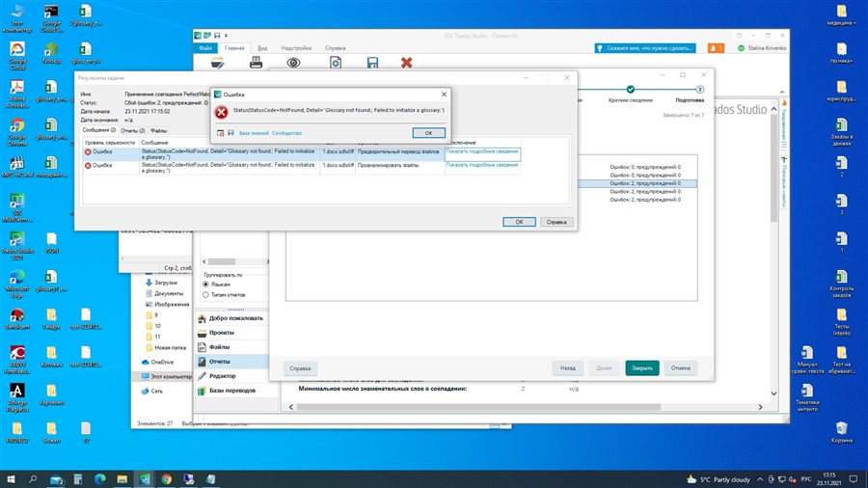The width and height of the screenshot is (868, 488).
Task: Click the print icon in Trados ribbon
Action: (256, 63)
